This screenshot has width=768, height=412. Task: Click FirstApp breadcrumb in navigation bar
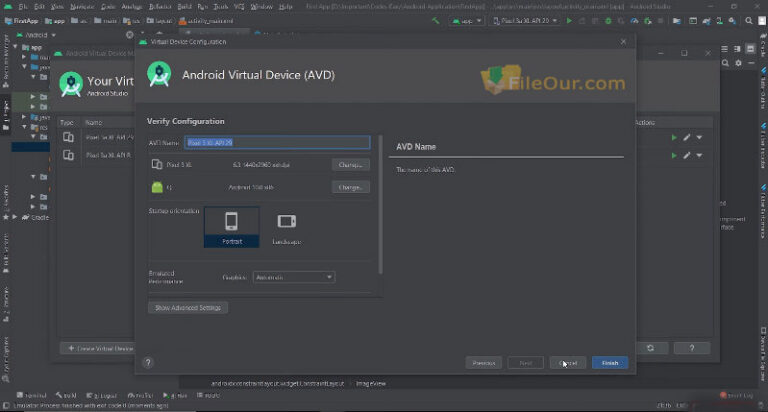pos(21,21)
